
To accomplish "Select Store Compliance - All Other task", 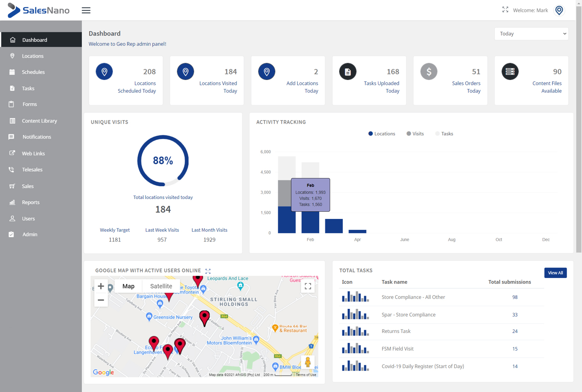I will [413, 297].
